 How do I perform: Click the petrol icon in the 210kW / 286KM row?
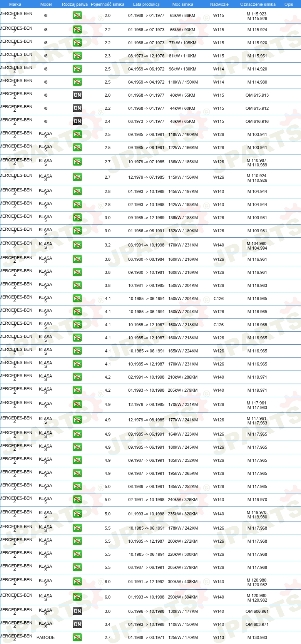(77, 377)
